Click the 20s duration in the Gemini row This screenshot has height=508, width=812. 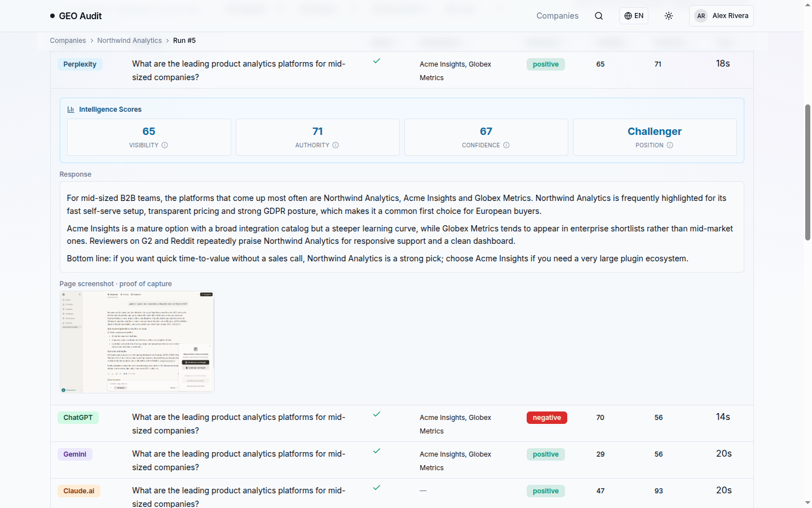(724, 454)
